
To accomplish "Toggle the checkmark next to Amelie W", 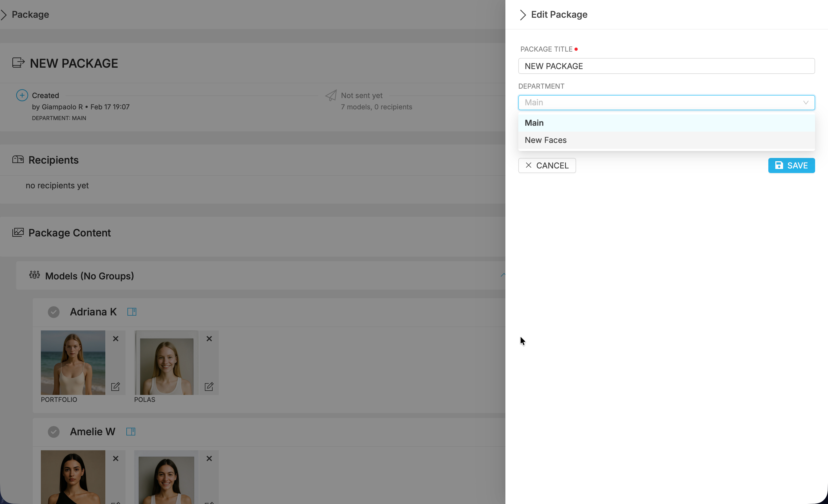I will point(54,432).
